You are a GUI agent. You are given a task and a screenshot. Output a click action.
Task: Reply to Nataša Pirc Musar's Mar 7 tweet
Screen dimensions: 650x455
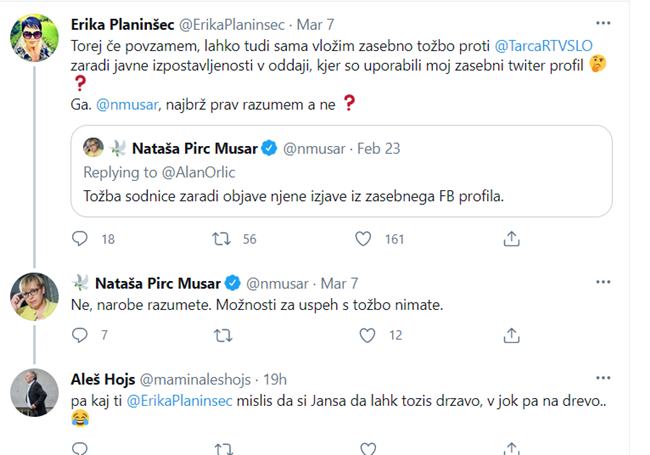click(x=81, y=336)
